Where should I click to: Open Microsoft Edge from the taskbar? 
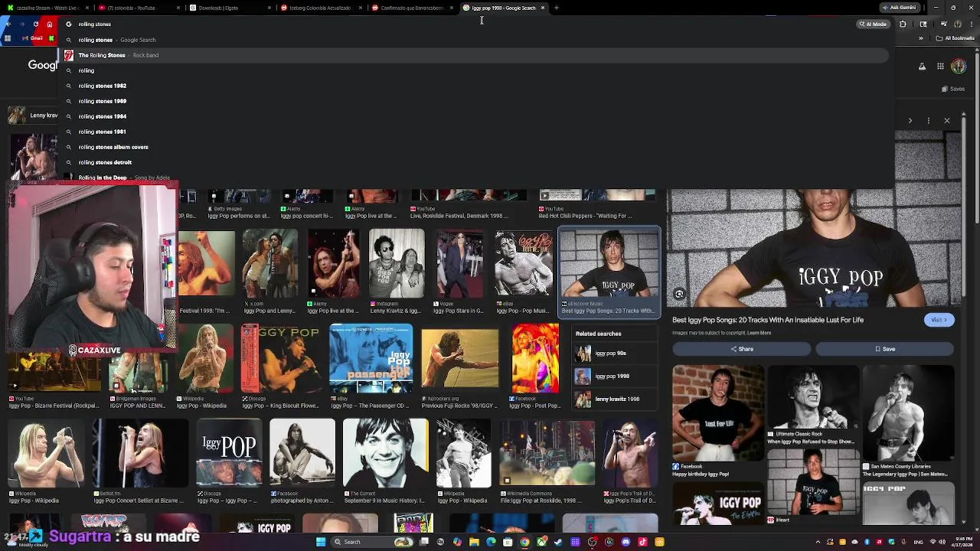(491, 542)
